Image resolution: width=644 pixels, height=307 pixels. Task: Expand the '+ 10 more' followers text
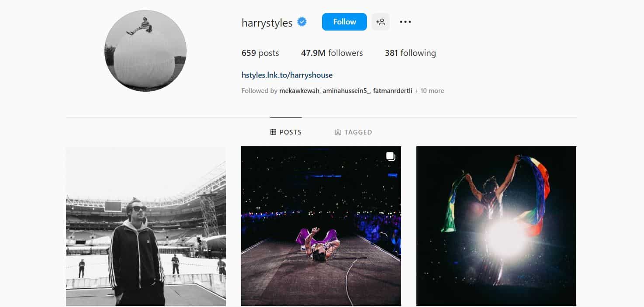click(429, 91)
